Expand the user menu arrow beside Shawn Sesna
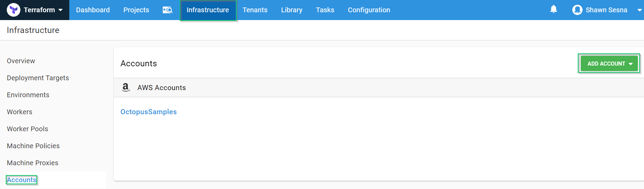The height and width of the screenshot is (189, 644). tap(639, 10)
